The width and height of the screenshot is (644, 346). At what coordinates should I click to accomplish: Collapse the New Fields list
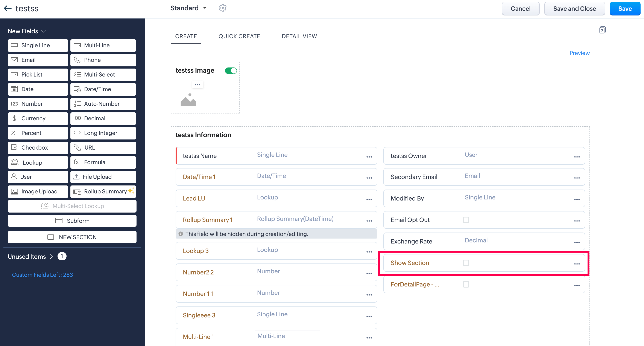pos(26,31)
